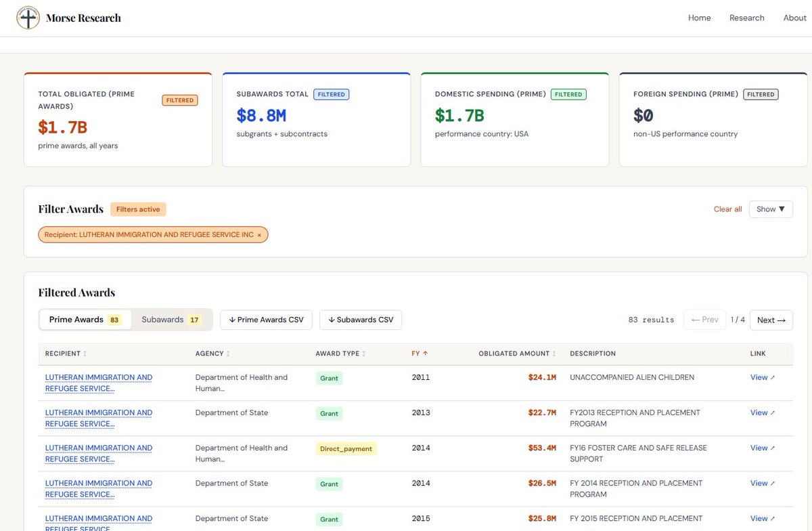Click the FILTERED badge on Subawards Total card

(332, 94)
